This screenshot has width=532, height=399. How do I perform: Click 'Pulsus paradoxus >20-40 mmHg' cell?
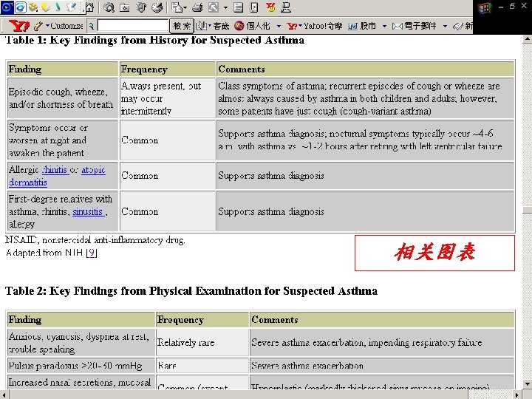81,366
